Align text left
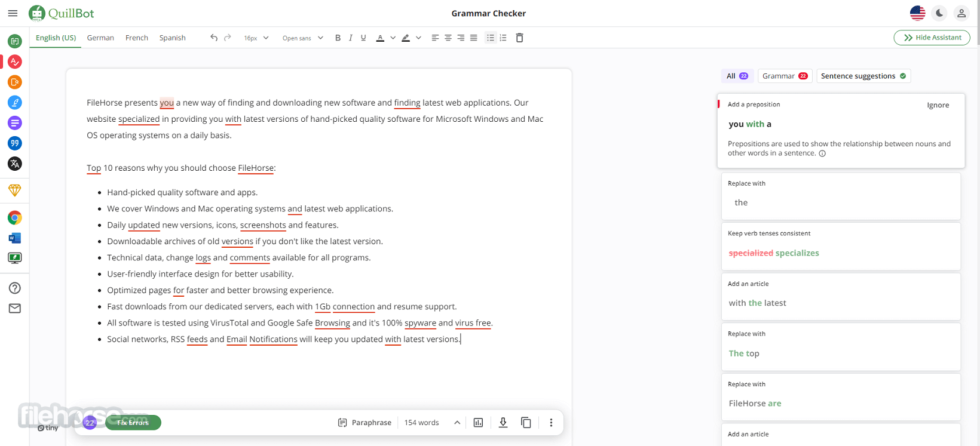Image resolution: width=980 pixels, height=446 pixels. [435, 38]
